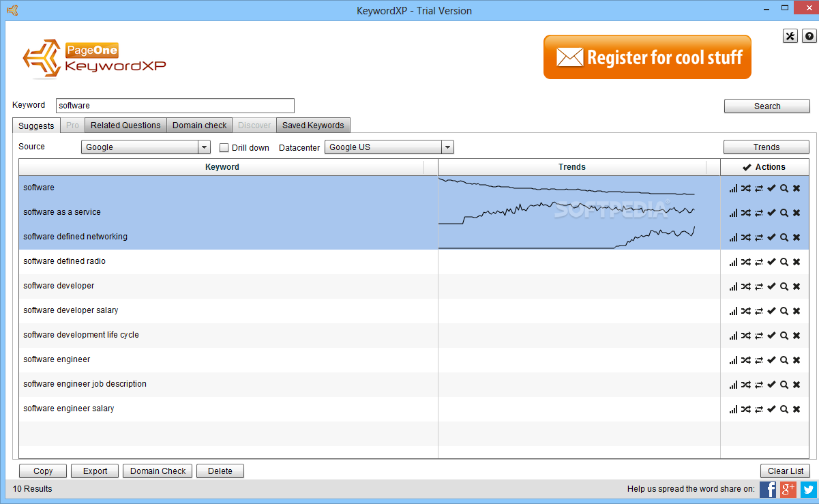Click the Delete button
This screenshot has height=504, width=819.
click(x=220, y=471)
